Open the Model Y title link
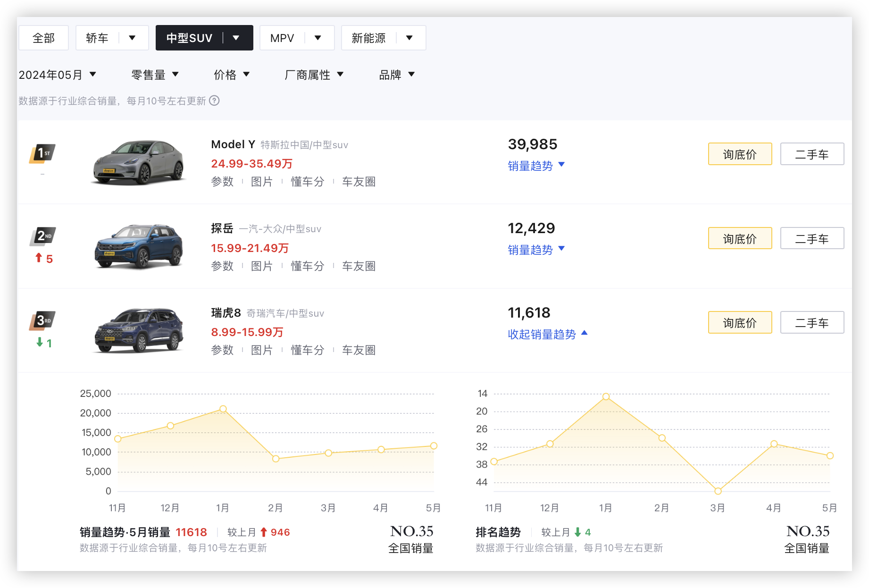This screenshot has width=869, height=588. (233, 144)
